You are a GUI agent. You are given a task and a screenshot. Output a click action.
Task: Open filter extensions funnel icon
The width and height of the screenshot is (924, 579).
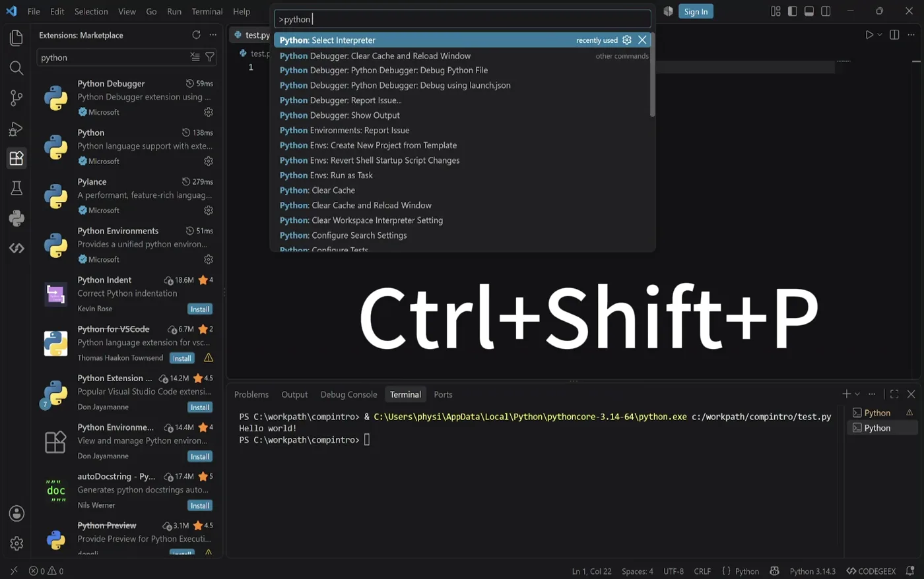pos(210,57)
